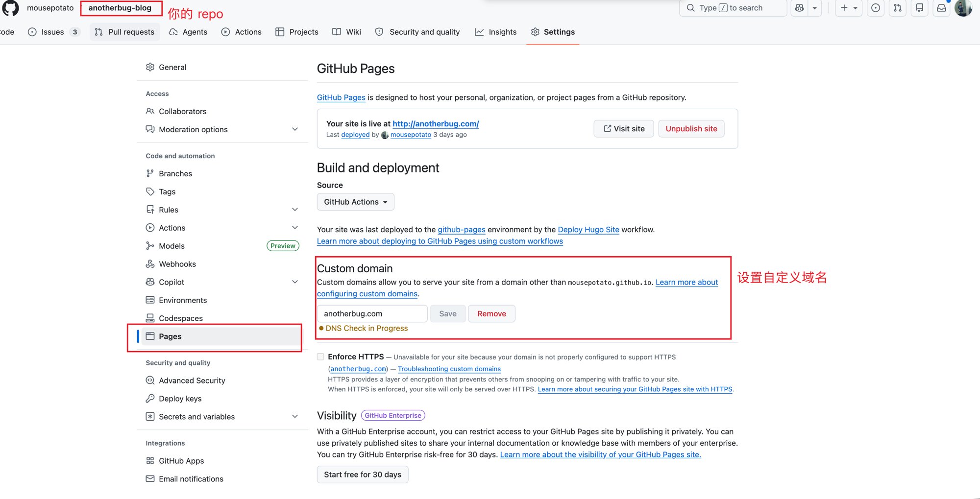Click the mousepotato owner name in breadcrumb

pos(50,8)
